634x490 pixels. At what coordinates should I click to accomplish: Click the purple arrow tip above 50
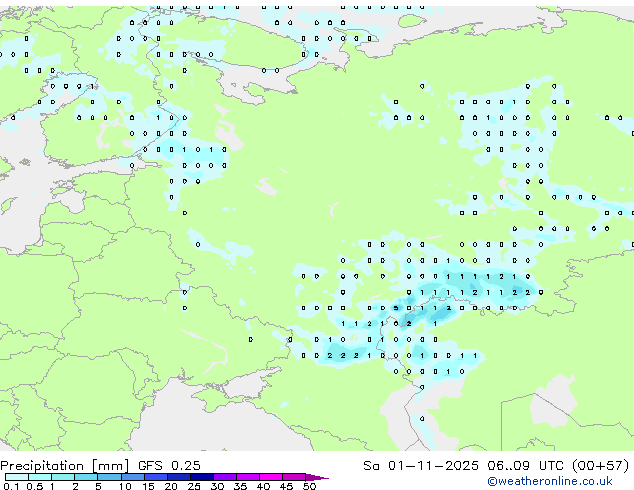click(317, 477)
